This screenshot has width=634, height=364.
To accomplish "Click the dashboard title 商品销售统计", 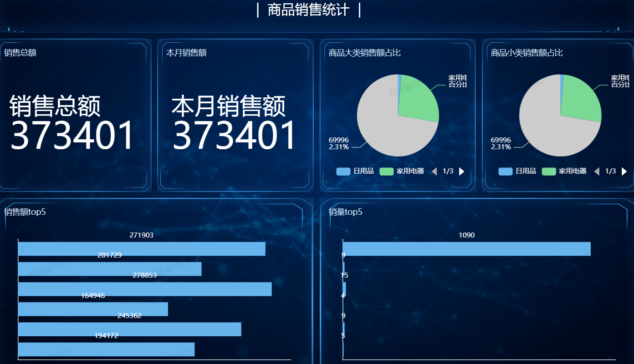I will pyautogui.click(x=308, y=10).
